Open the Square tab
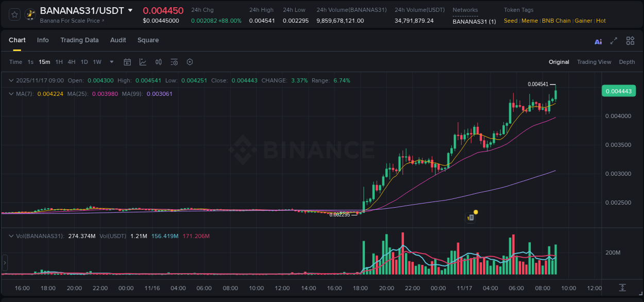 coord(148,40)
